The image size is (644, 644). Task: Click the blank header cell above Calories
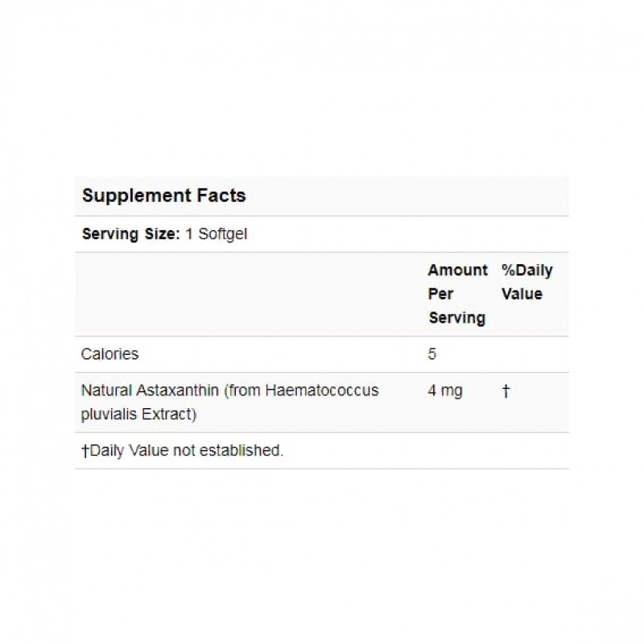pyautogui.click(x=248, y=294)
